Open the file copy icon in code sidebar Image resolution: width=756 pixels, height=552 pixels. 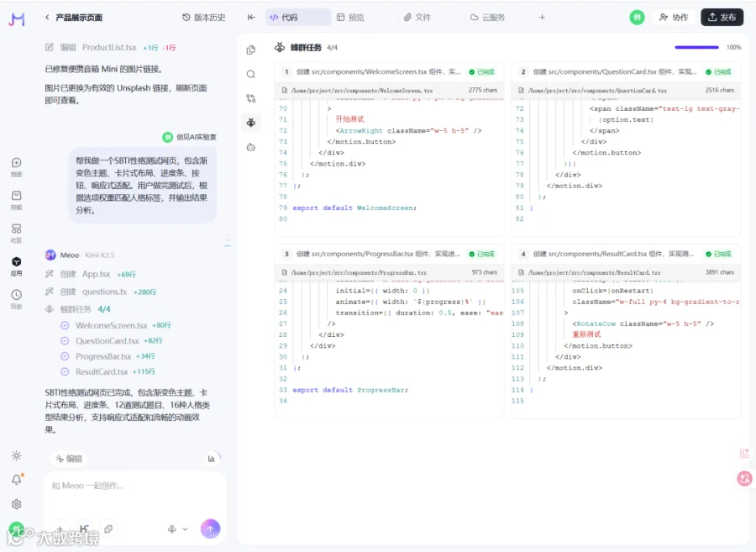[250, 50]
